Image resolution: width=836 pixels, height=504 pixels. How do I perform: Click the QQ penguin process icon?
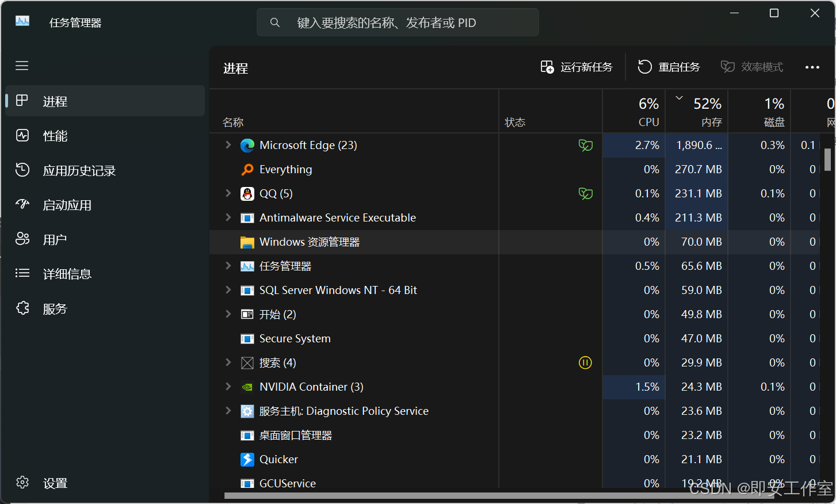(247, 194)
